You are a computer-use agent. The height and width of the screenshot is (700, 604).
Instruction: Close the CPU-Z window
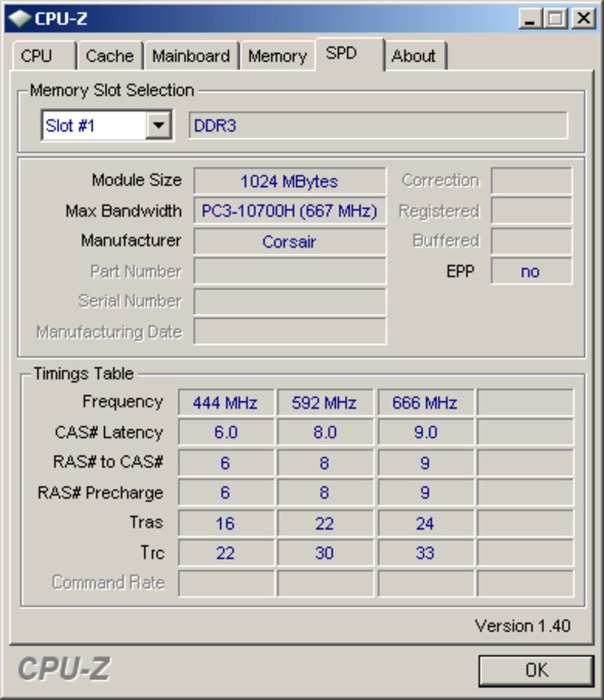coord(584,19)
